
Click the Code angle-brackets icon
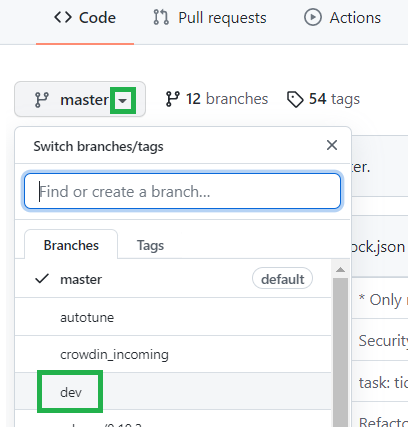click(x=63, y=17)
